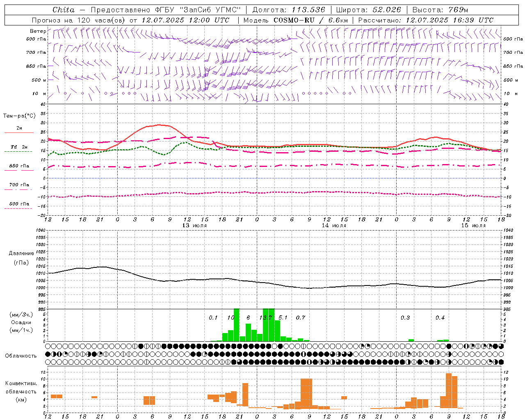Click the 13 июля date label
Image resolution: width=525 pixels, height=420 pixels.
[x=194, y=226]
